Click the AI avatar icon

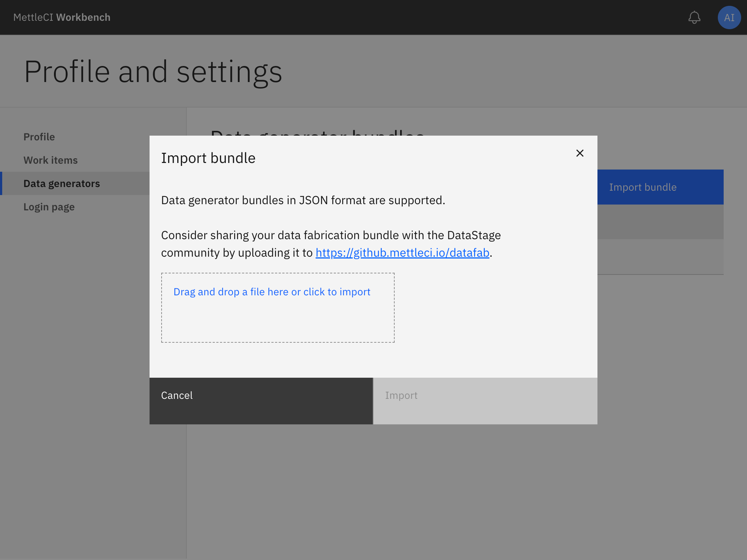729,17
